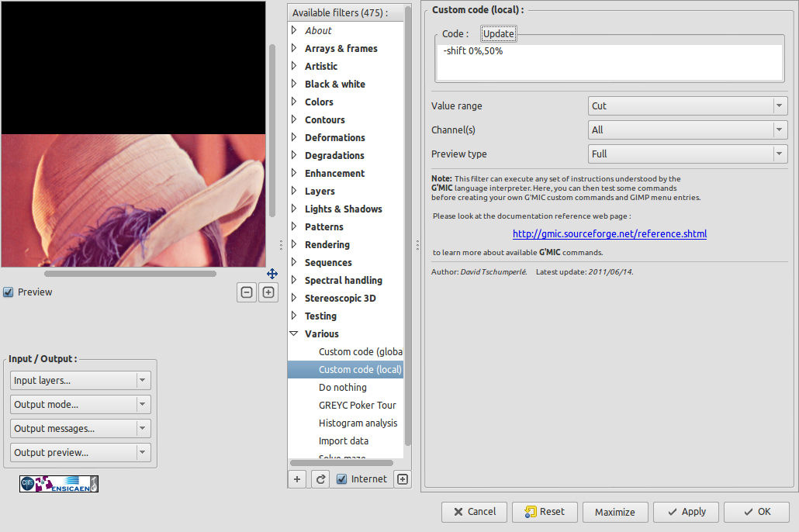
Task: Click the preview vertical scrollbar
Action: tap(272, 130)
